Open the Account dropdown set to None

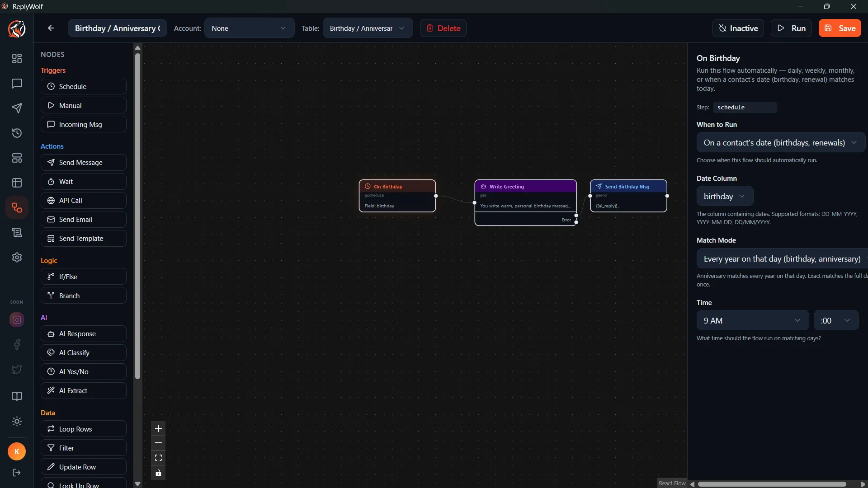(x=249, y=28)
